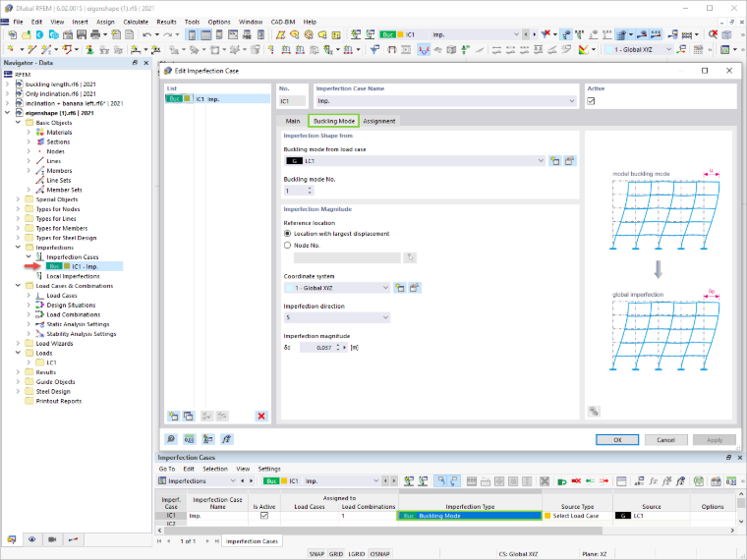Expand the Special Objects tree node
The height and width of the screenshot is (560, 747).
point(18,199)
